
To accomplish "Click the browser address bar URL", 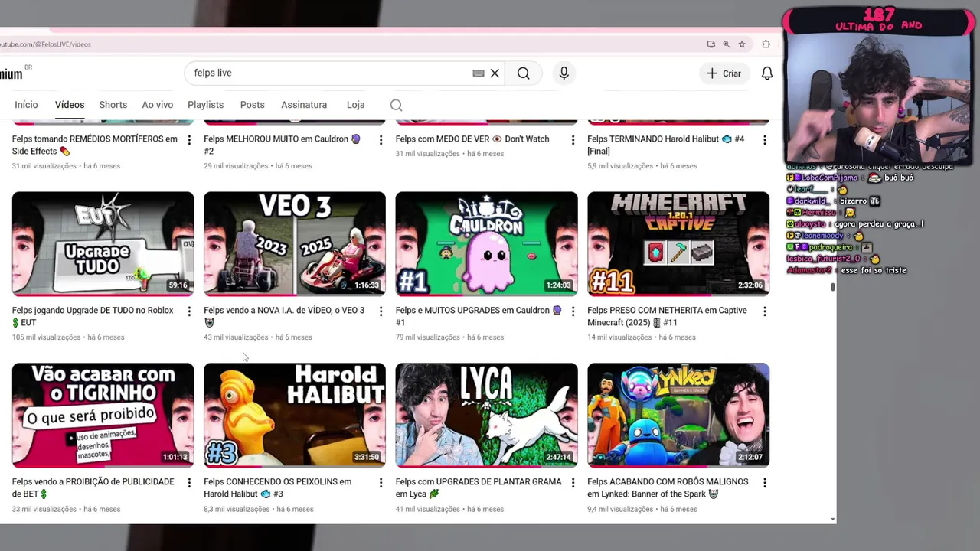I will click(46, 44).
